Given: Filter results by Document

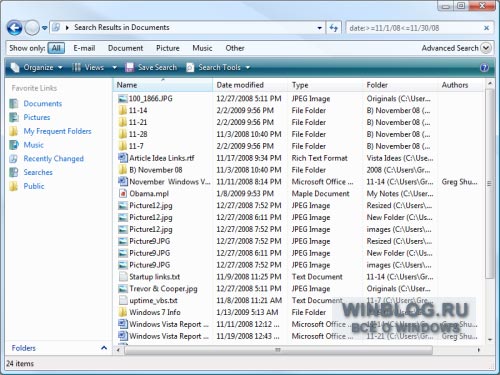Looking at the screenshot, I should (x=125, y=48).
